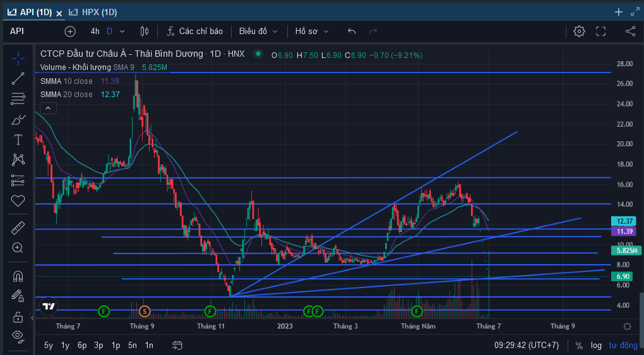Select the brush drawing tool

click(x=18, y=119)
